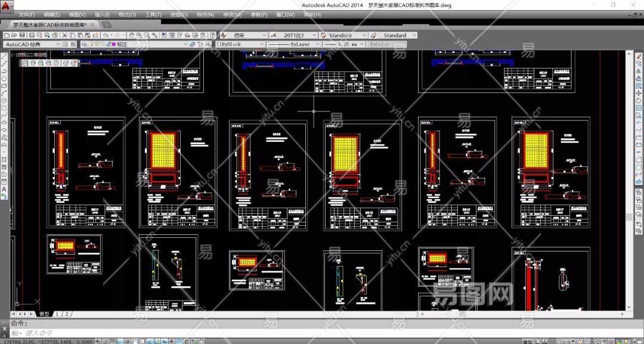Click the Open file icon
The width and height of the screenshot is (644, 344).
click(14, 35)
